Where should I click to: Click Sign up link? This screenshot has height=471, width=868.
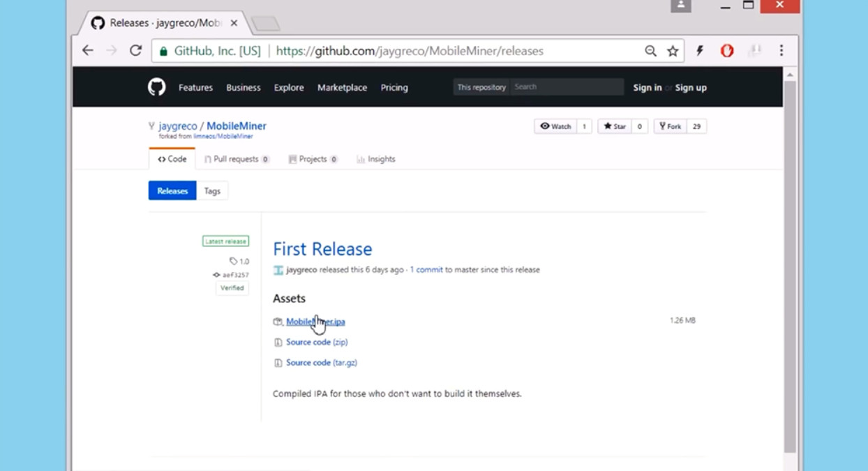(x=691, y=87)
